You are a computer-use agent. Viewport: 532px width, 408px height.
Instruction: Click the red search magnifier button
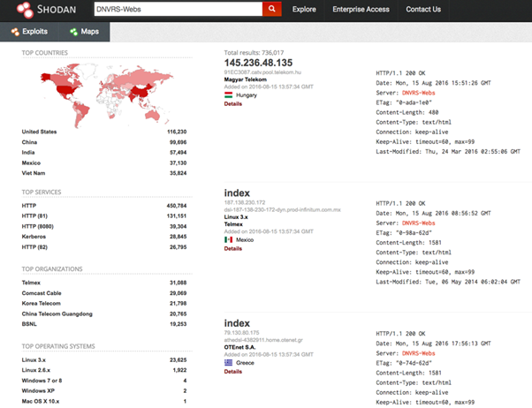tap(272, 9)
